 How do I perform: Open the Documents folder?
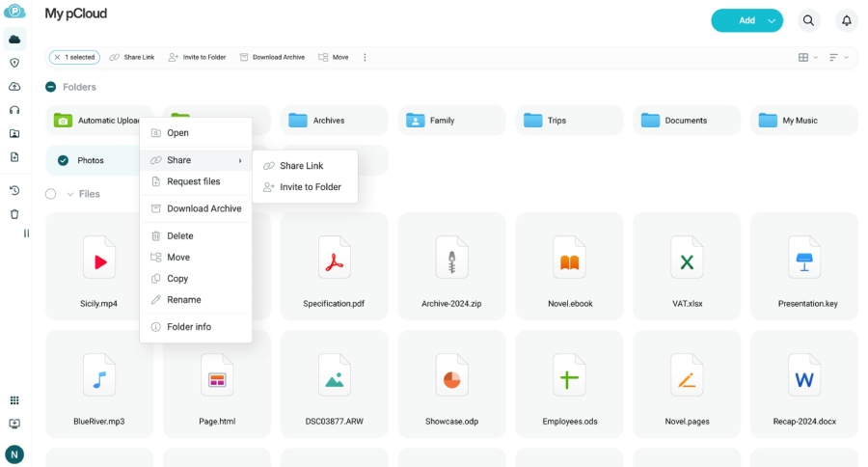pyautogui.click(x=687, y=121)
